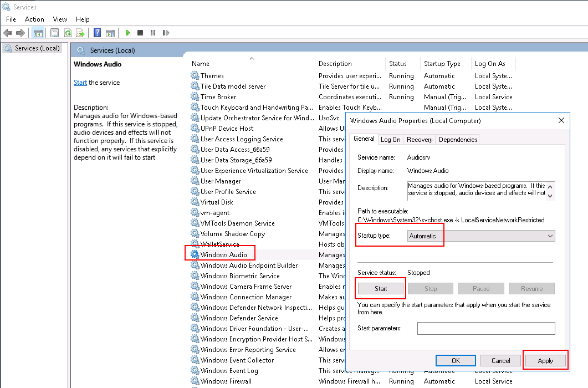This screenshot has width=588, height=388.
Task: Refresh the services list via toolbar icon
Action: (x=68, y=33)
